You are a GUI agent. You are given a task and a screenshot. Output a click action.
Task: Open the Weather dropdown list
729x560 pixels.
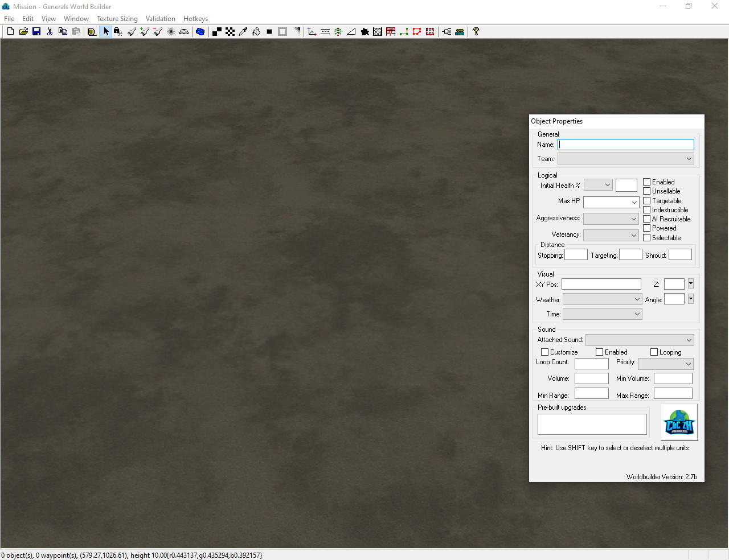[602, 299]
